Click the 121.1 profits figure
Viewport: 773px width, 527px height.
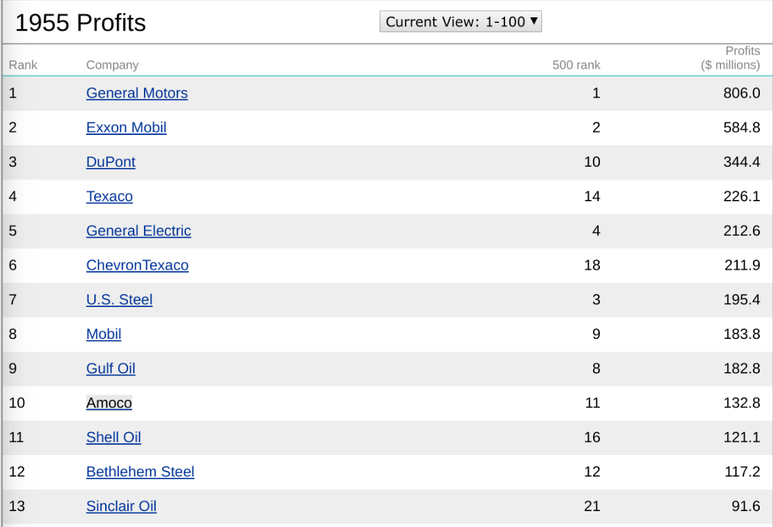pos(741,437)
